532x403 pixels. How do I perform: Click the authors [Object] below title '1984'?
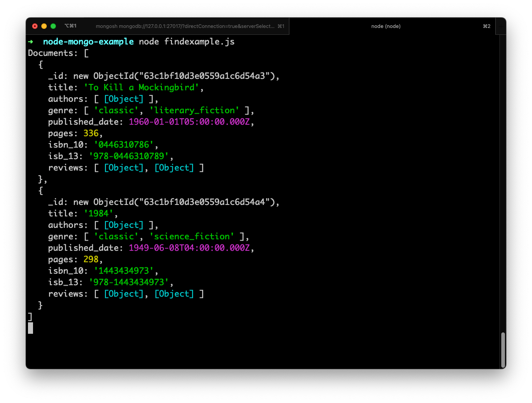pyautogui.click(x=124, y=225)
